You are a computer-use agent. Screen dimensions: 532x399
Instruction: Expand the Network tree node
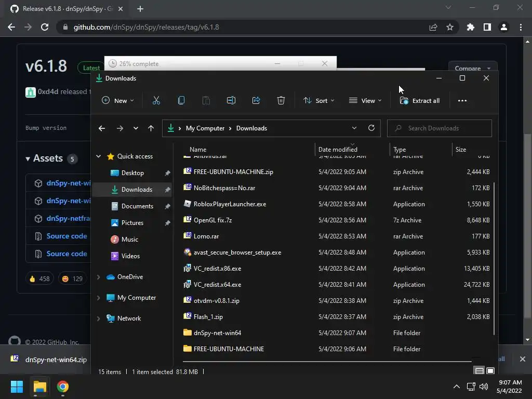click(98, 318)
